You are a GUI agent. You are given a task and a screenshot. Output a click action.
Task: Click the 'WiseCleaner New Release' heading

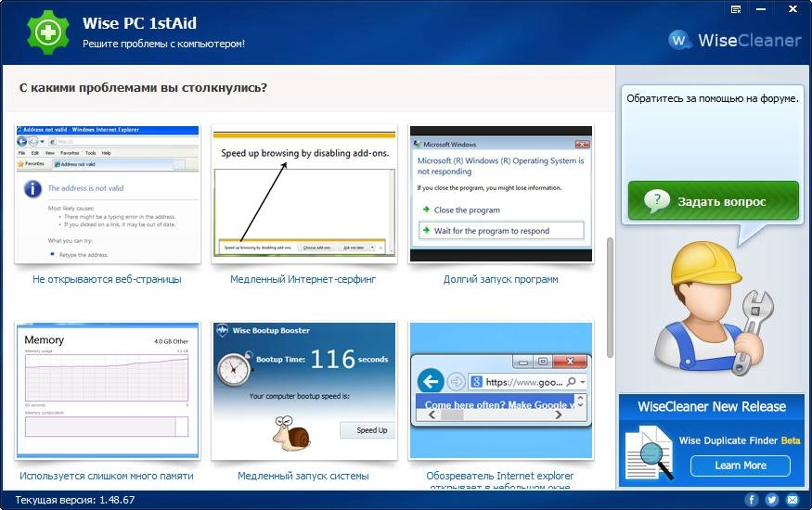(x=712, y=406)
